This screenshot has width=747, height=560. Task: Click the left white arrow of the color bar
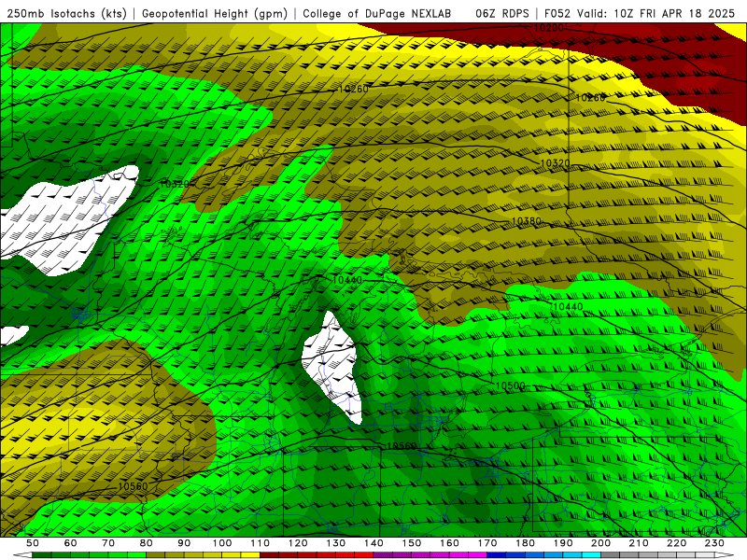(x=22, y=555)
